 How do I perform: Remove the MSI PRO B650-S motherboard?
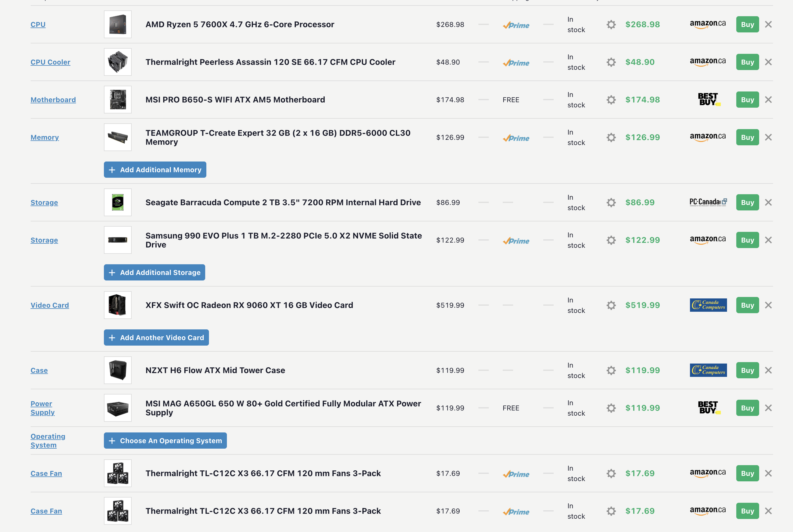(x=768, y=100)
